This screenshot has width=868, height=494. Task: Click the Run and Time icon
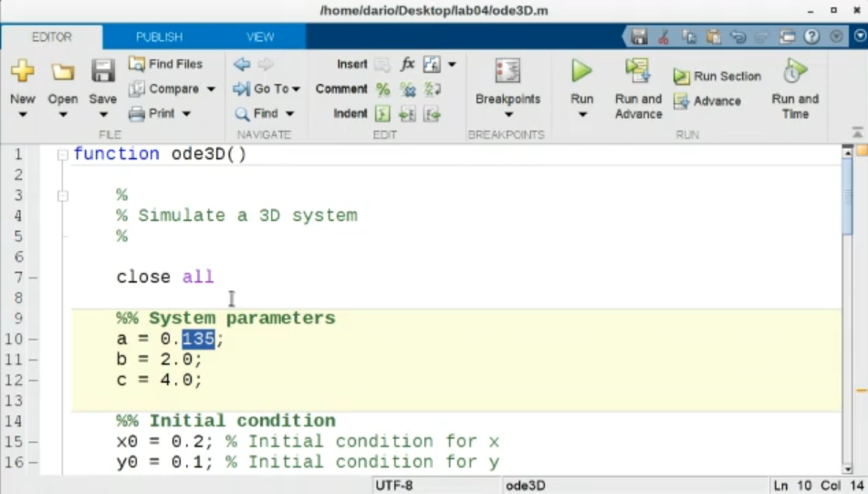795,71
